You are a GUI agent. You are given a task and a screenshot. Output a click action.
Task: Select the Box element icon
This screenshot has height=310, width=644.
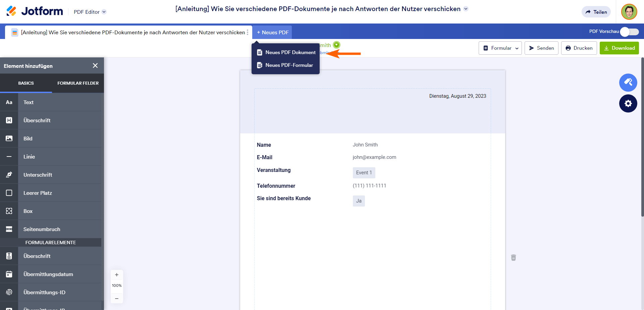coord(9,211)
